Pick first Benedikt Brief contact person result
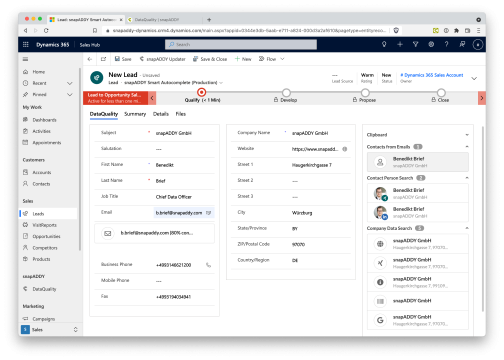The image size is (504, 360). (x=418, y=193)
